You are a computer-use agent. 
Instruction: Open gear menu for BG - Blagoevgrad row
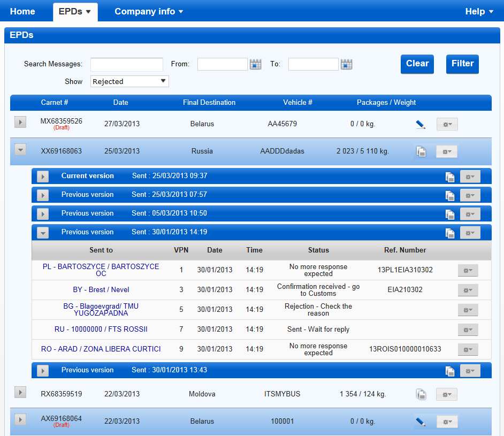pos(468,310)
